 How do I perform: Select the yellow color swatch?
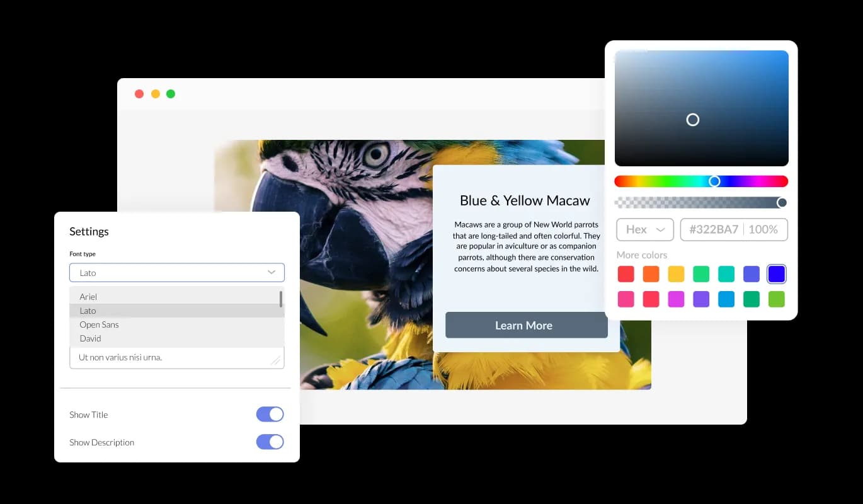pyautogui.click(x=676, y=274)
